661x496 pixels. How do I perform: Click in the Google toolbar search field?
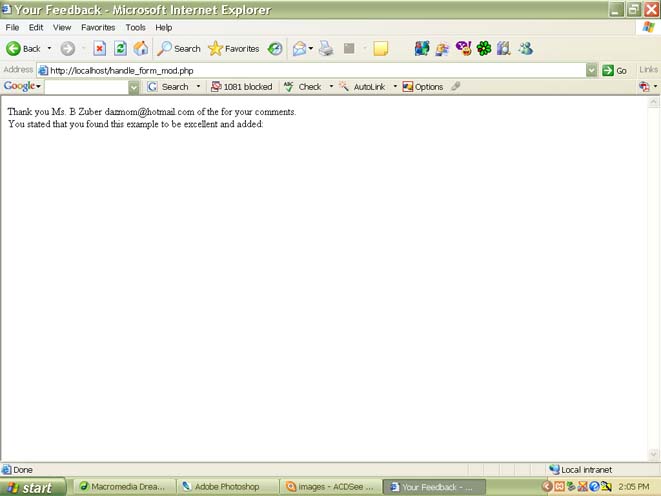click(x=86, y=87)
